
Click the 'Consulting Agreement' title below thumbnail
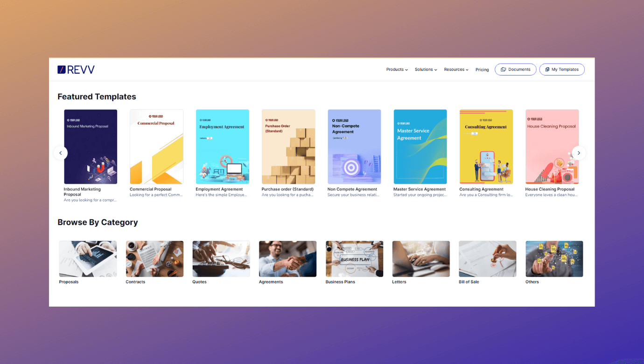click(482, 189)
